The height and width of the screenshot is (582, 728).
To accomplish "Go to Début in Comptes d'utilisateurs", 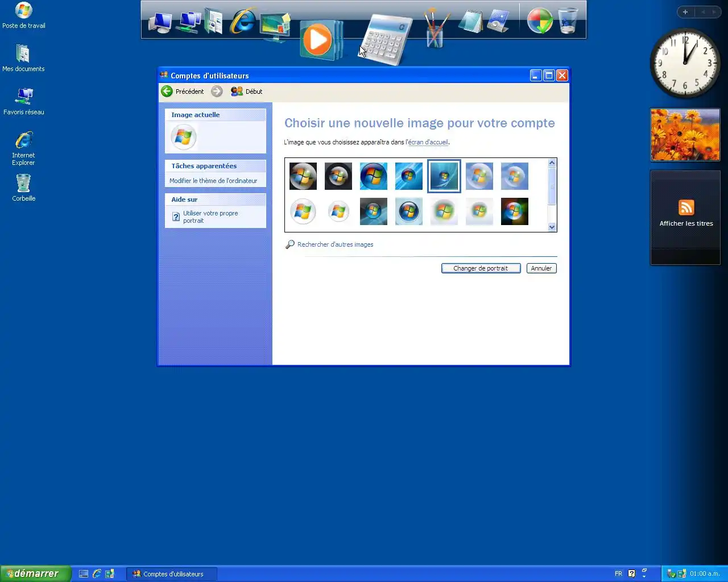I will [x=247, y=92].
